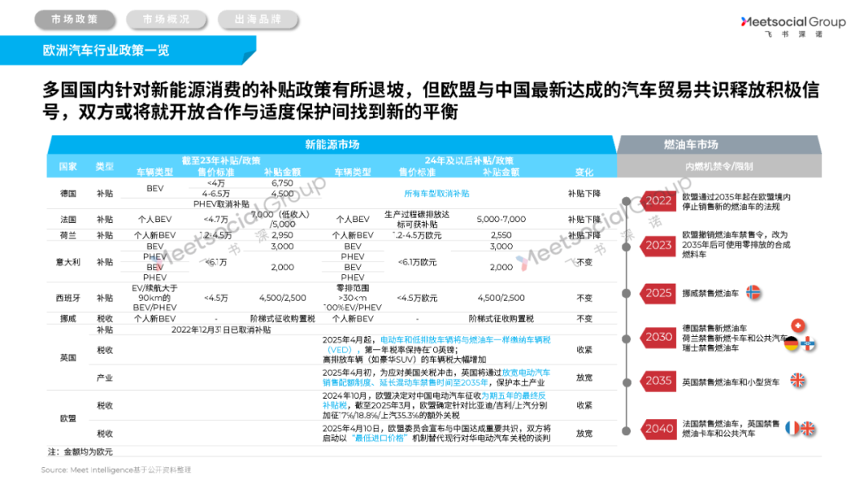The image size is (868, 489).
Task: Click the 国家 column header
Action: tap(68, 166)
